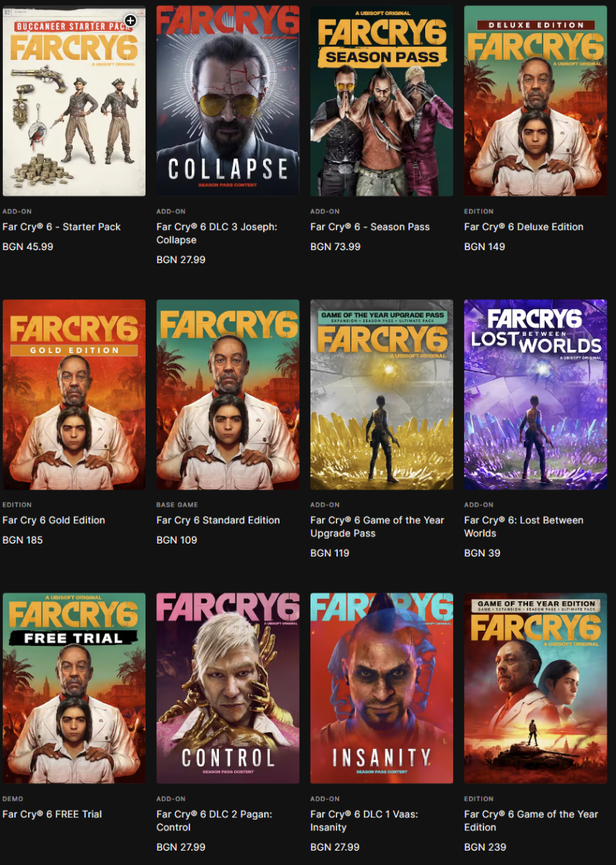Open the 'Far Cry® 6 FREE Trial' title link

[x=53, y=814]
